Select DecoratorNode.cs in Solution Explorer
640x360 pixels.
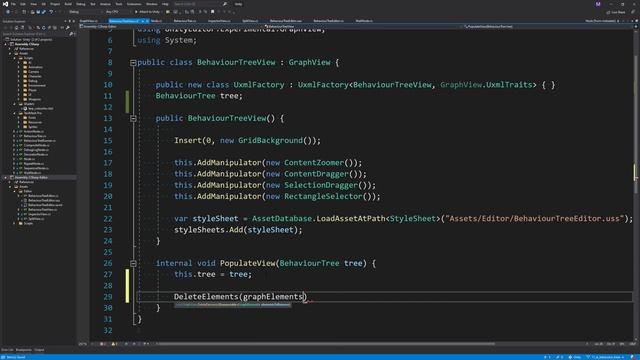(36, 154)
